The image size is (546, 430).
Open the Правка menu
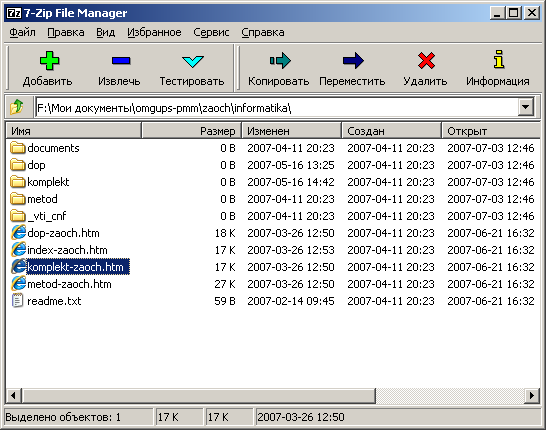66,32
